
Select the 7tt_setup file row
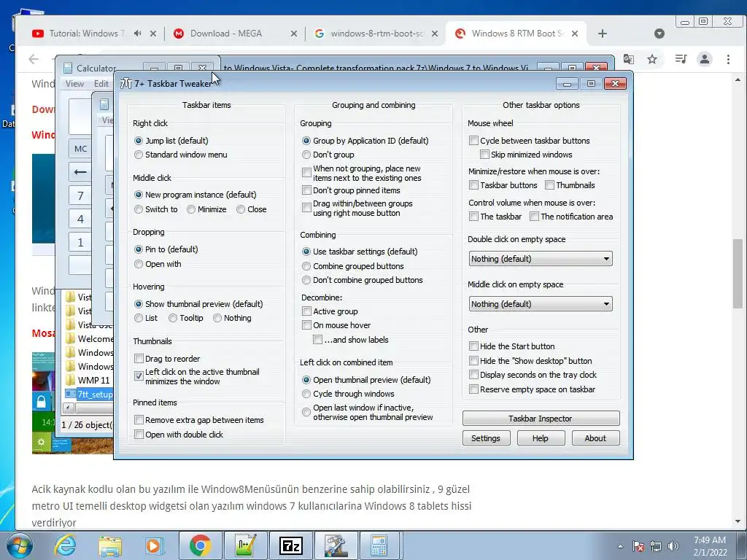[89, 394]
